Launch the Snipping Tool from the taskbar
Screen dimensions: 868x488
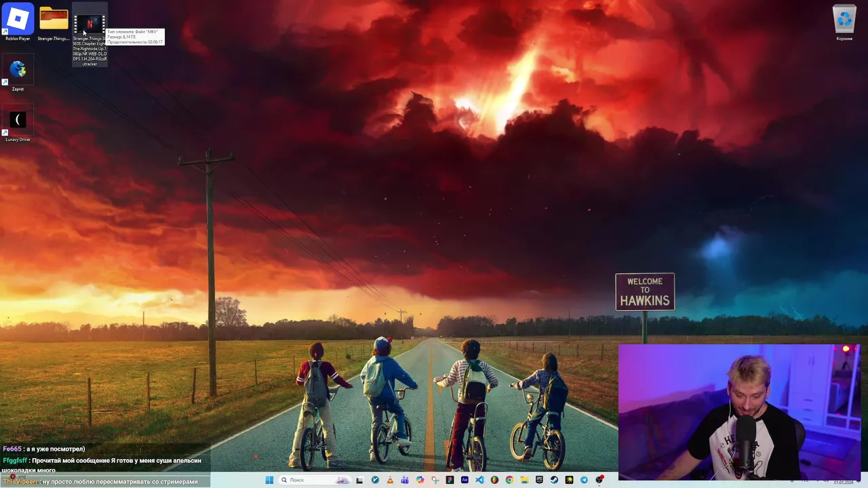[x=435, y=480]
